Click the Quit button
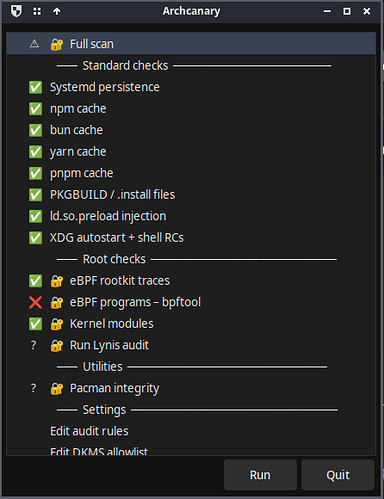This screenshot has width=384, height=499. (x=338, y=475)
